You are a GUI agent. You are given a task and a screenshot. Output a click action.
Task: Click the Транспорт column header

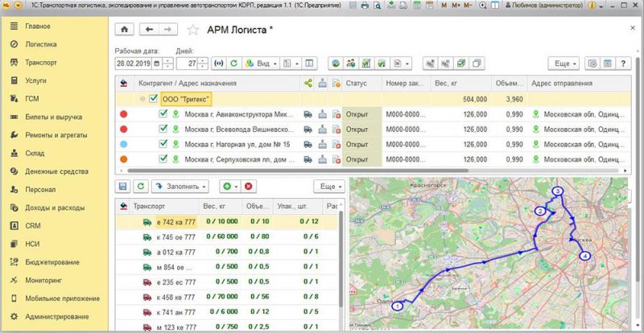165,207
